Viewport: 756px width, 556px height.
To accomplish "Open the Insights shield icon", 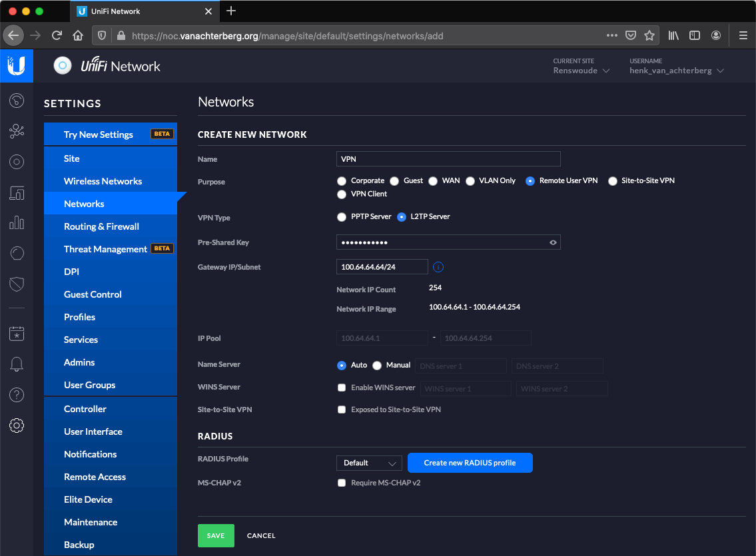I will tap(17, 284).
